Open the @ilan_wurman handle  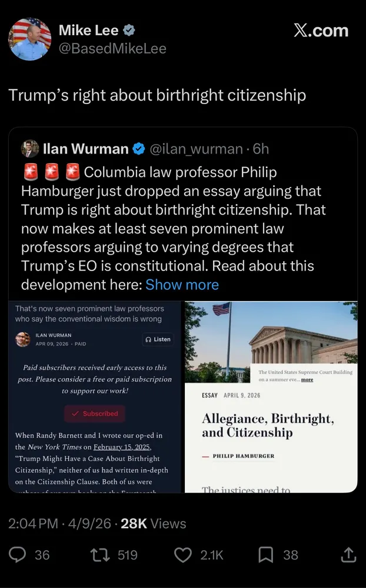[x=197, y=149]
